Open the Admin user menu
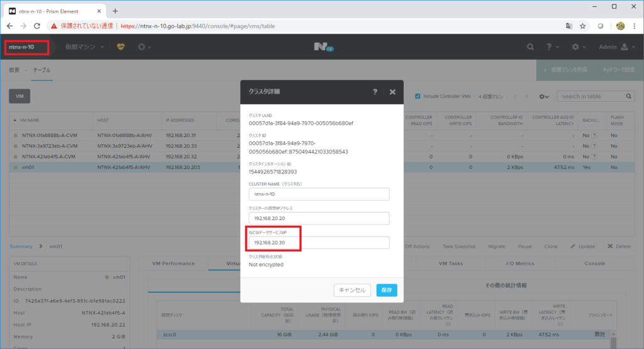 point(617,47)
